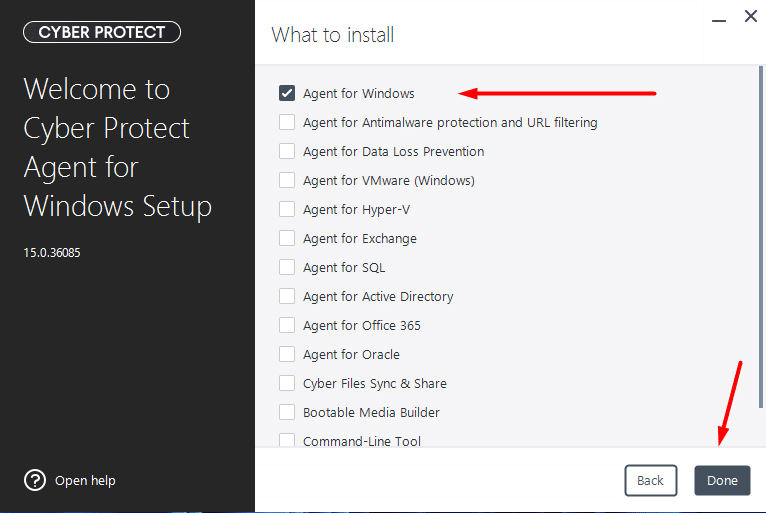Confirm selection with the Done button
766x513 pixels.
click(722, 480)
